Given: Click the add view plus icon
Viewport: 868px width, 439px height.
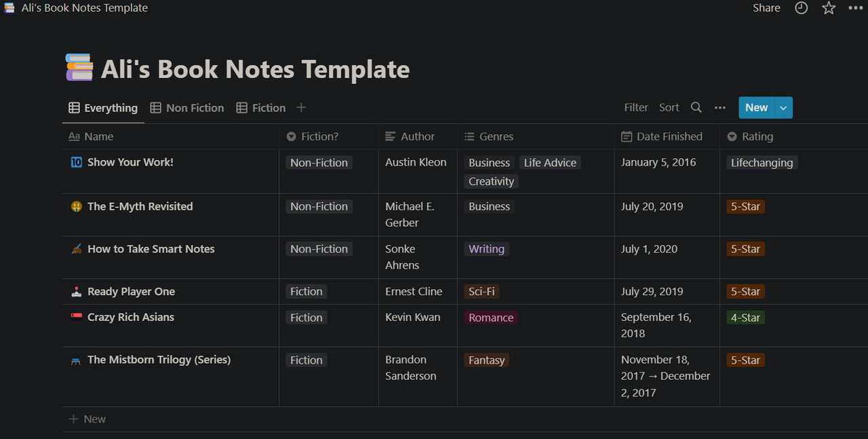Looking at the screenshot, I should coord(302,107).
